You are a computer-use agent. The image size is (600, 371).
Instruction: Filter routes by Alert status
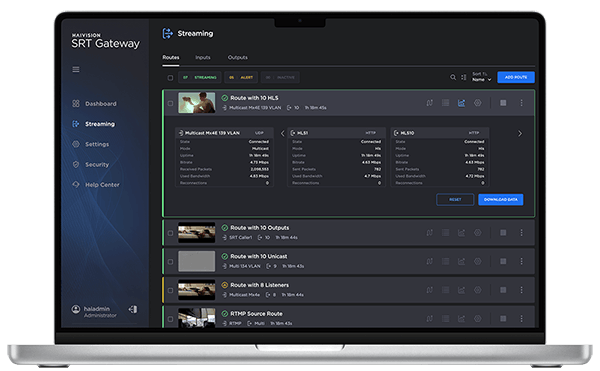coord(241,78)
